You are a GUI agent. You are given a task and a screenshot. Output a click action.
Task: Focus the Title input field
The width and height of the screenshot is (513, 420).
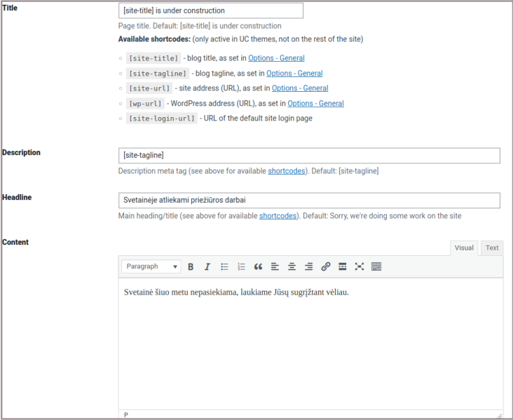211,11
